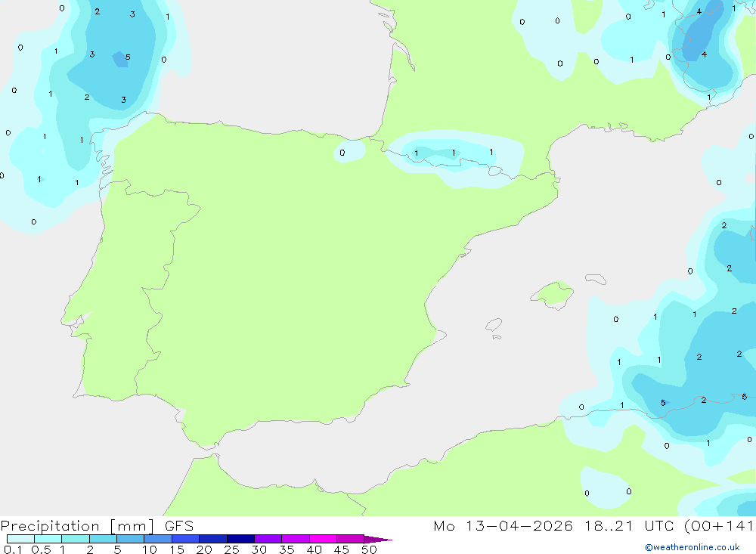Select the 10–15 mm legend swatch
Screen dimensions: 756x554
158,539
